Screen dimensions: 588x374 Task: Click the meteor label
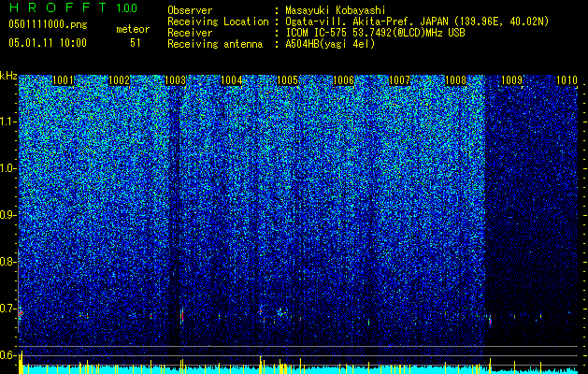pyautogui.click(x=133, y=29)
